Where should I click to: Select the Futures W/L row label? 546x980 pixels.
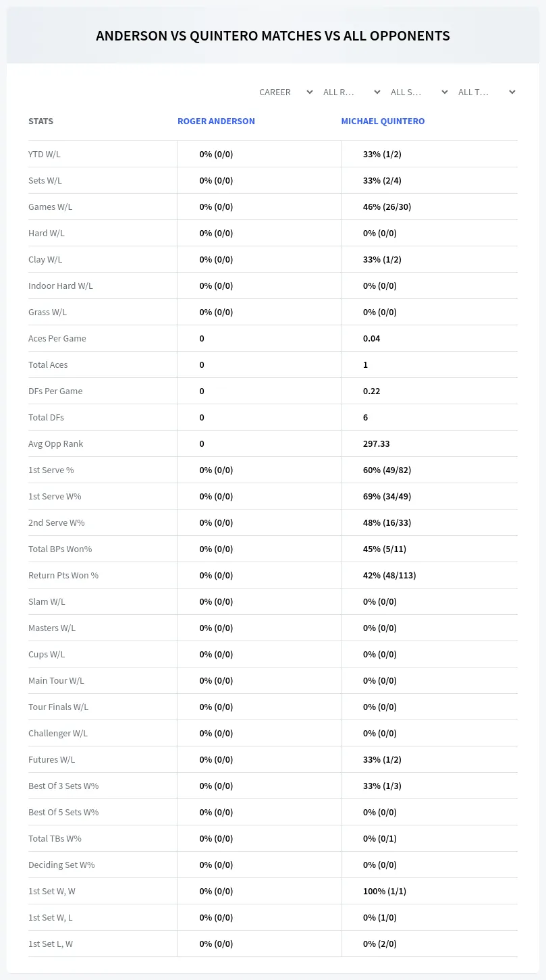click(x=52, y=759)
